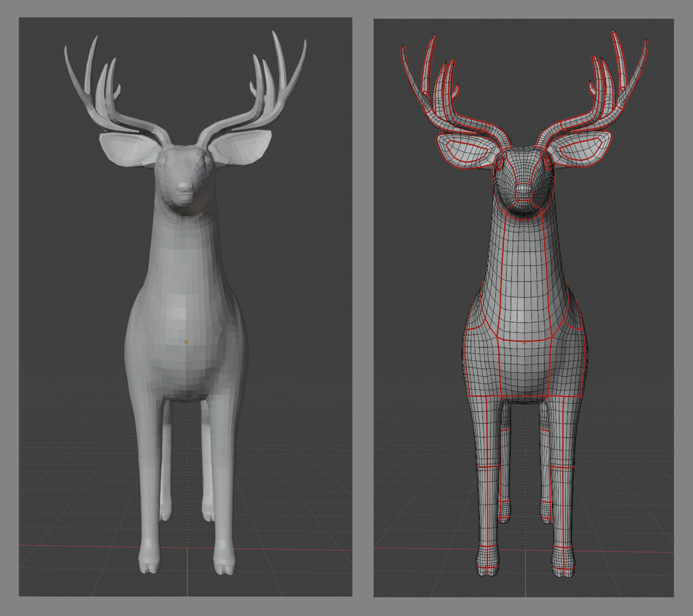
Task: Click the orange origin dot on solid deer
Action: 186,342
